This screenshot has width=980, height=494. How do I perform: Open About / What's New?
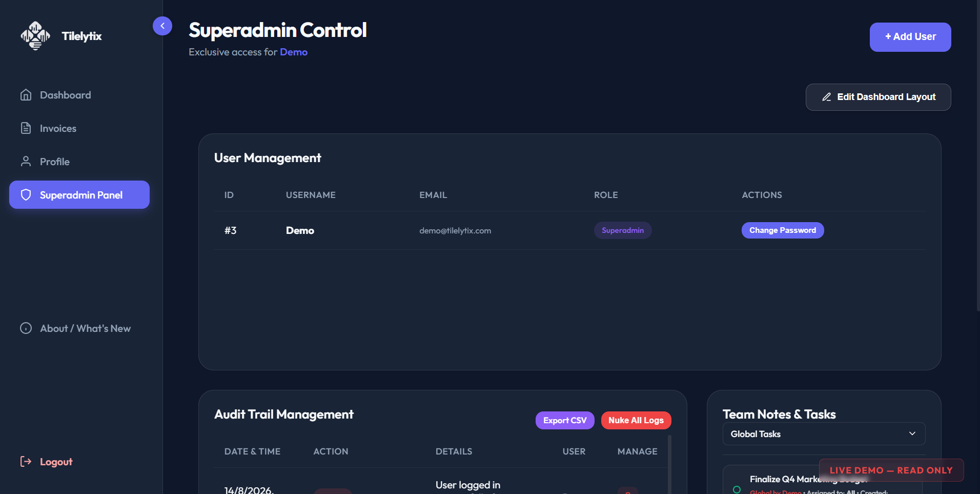[79, 328]
